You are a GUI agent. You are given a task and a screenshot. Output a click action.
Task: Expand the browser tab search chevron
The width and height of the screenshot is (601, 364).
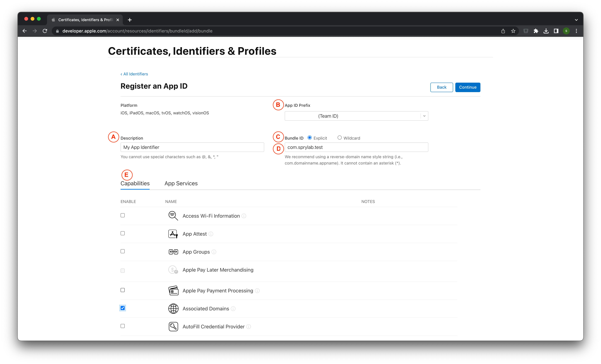576,20
